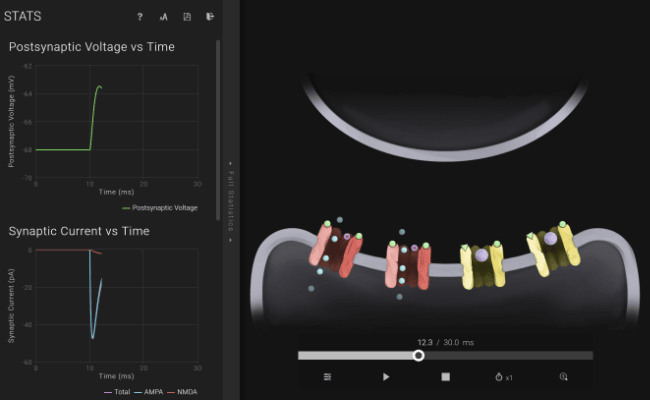Change the x1 playback speed

(504, 377)
